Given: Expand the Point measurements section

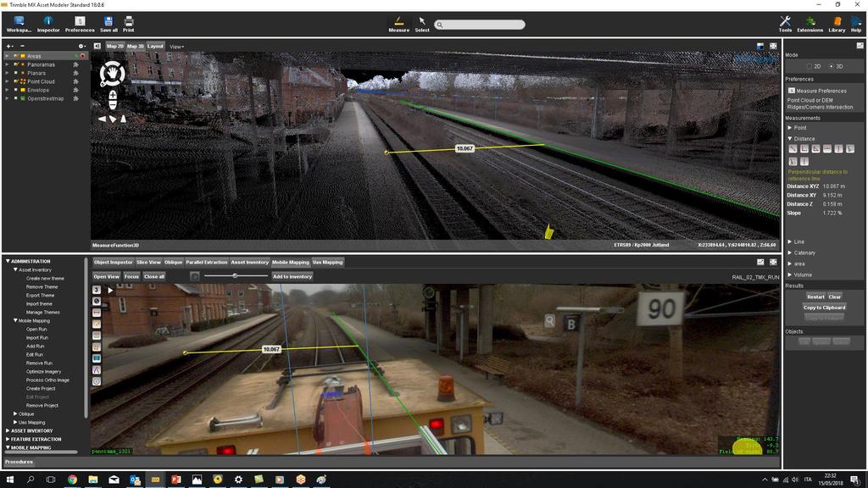Looking at the screenshot, I should point(790,128).
